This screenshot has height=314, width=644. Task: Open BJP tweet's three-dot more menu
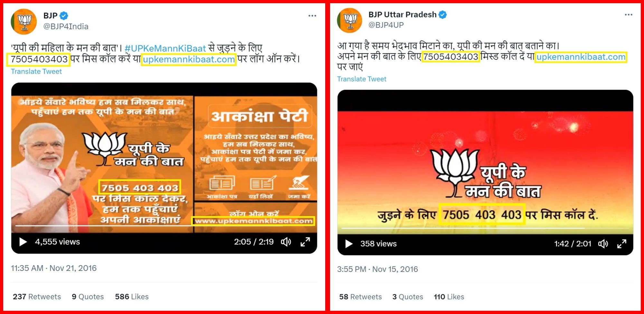tap(312, 15)
